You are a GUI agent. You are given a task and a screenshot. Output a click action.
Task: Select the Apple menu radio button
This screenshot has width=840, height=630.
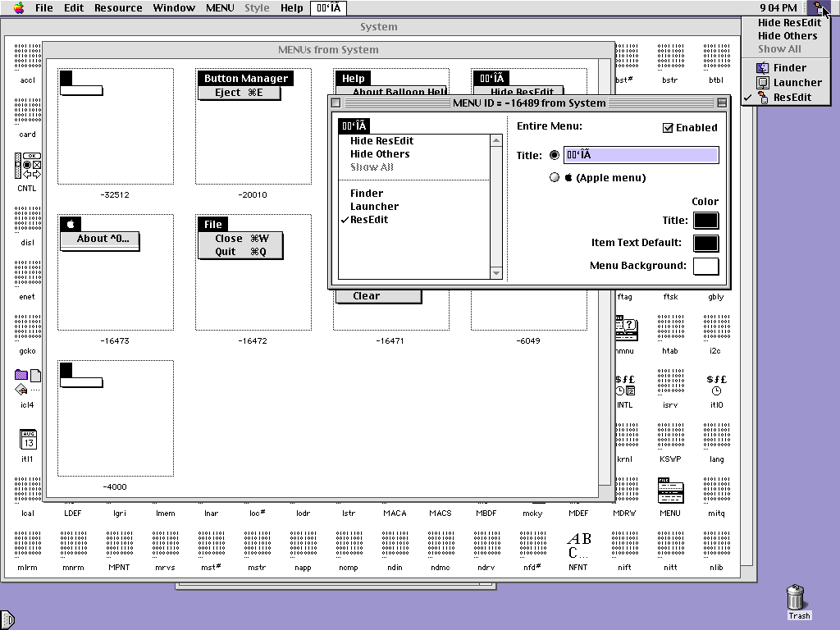555,177
